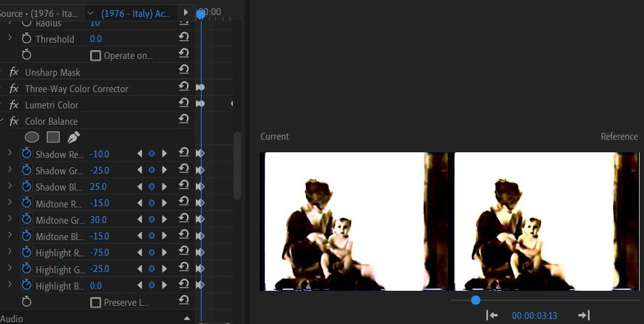
Task: Reset the Preserve Luminosity parameter
Action: click(183, 300)
